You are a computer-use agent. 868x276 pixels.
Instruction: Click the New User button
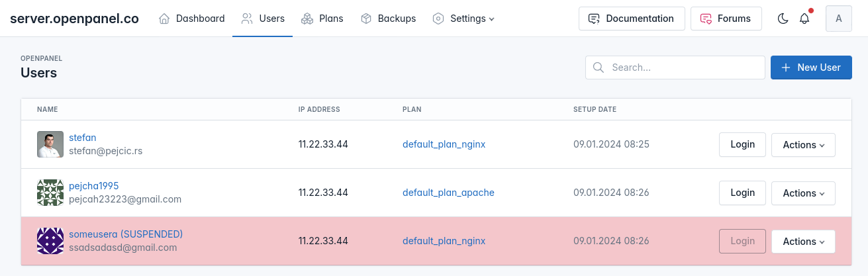tap(811, 68)
